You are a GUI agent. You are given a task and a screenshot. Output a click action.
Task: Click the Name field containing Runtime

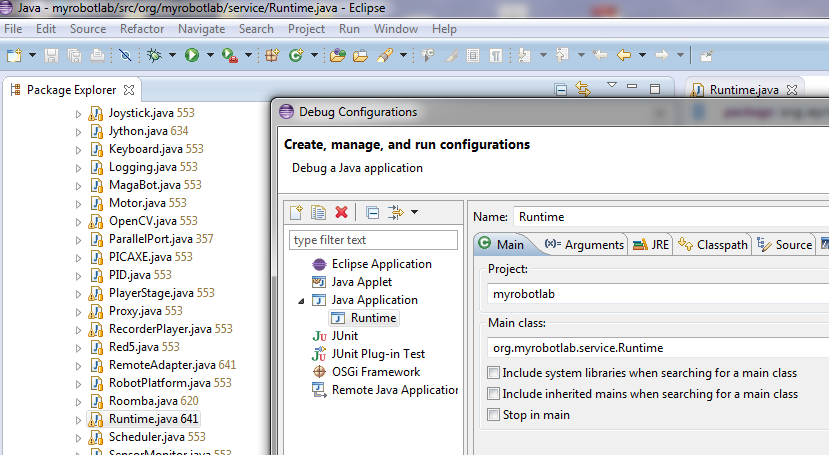click(671, 217)
